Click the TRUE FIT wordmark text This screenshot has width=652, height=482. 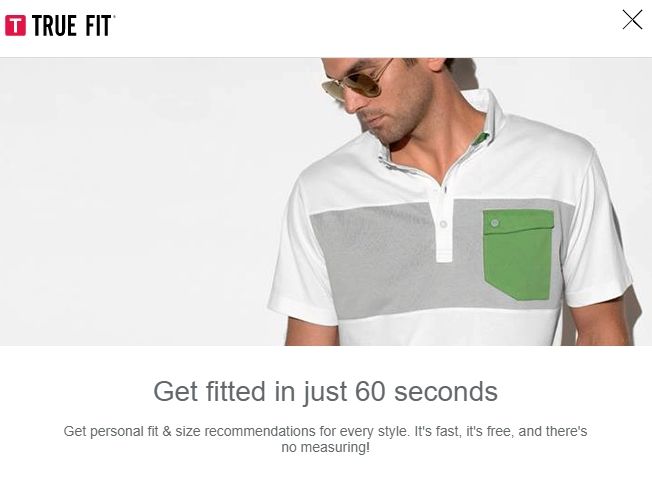pos(71,26)
